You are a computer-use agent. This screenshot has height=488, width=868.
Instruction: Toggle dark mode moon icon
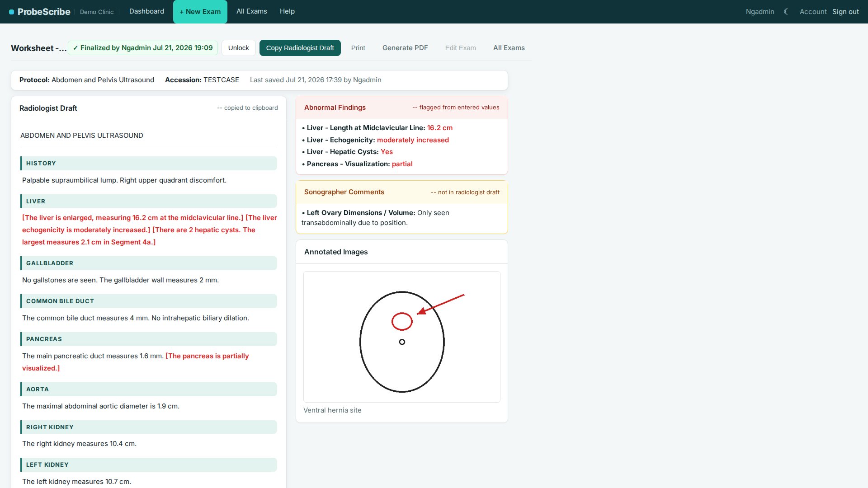(x=786, y=12)
